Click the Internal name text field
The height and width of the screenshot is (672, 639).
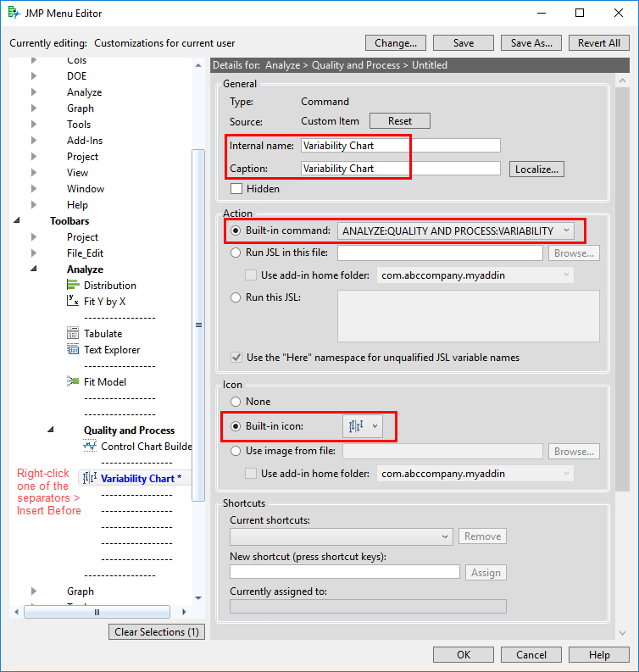[400, 145]
